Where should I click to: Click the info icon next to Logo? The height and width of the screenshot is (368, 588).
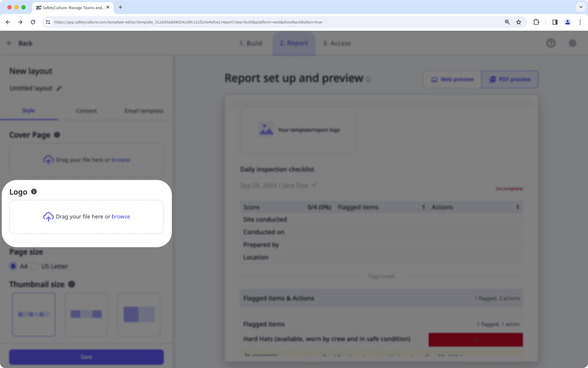click(x=34, y=192)
